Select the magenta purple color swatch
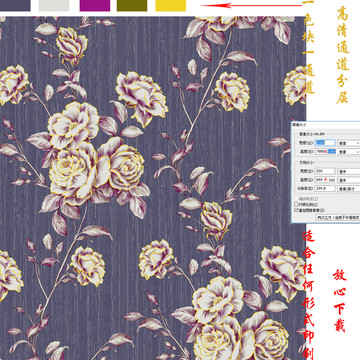360x360 pixels. click(x=95, y=5)
